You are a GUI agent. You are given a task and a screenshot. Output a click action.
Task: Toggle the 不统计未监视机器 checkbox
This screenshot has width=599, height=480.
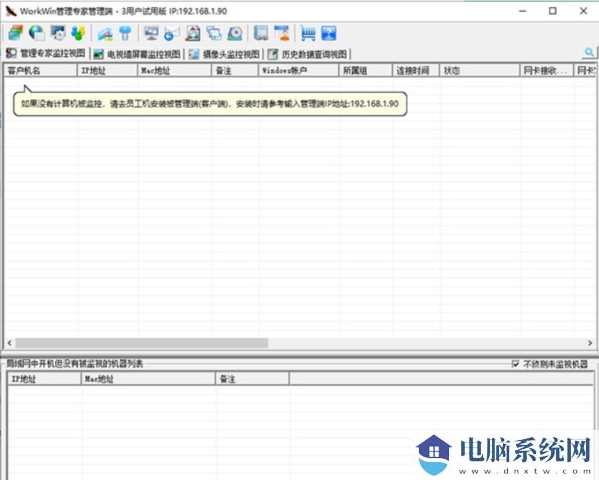tap(515, 364)
